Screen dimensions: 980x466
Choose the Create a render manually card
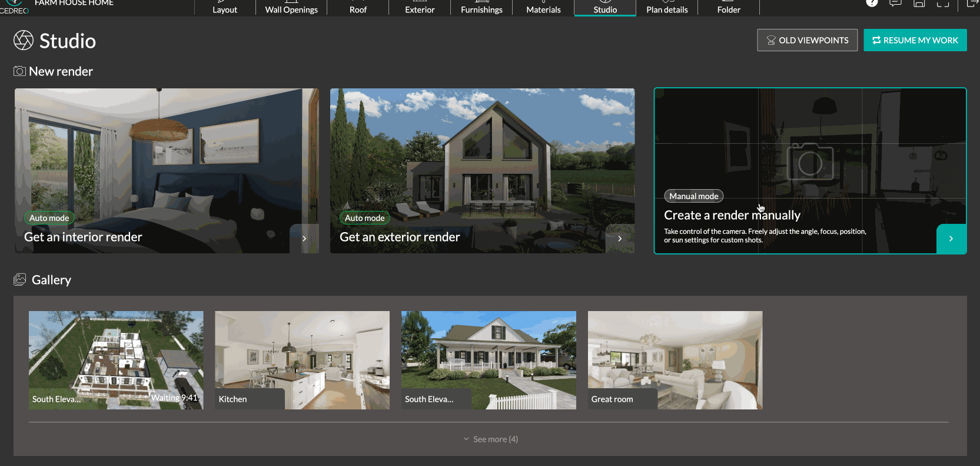click(810, 171)
